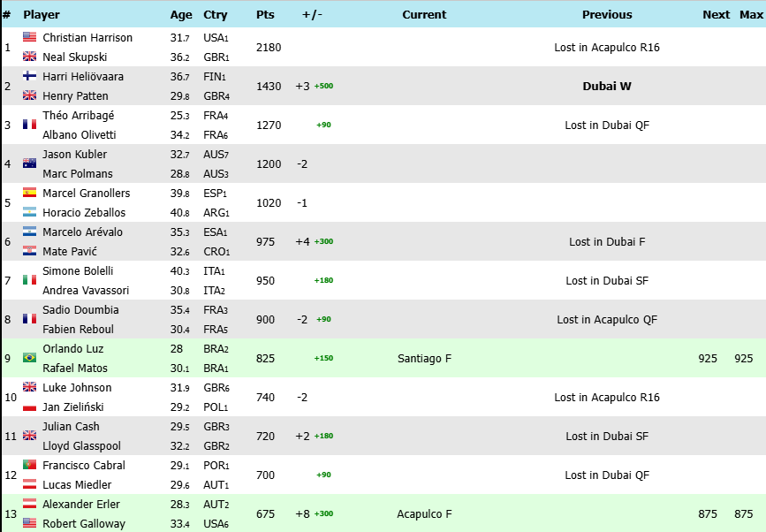Click the Polish flag beside Jan Zieliński
766x532 pixels.
29,407
